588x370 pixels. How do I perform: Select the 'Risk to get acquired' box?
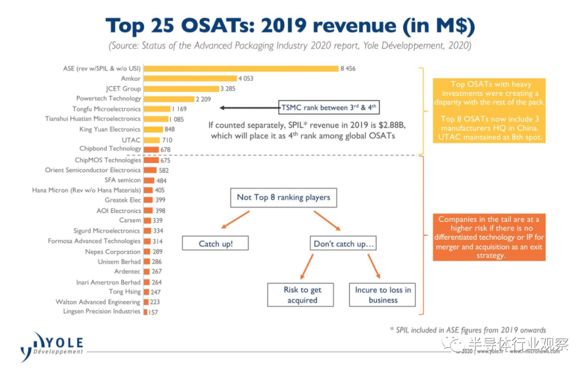pyautogui.click(x=301, y=295)
